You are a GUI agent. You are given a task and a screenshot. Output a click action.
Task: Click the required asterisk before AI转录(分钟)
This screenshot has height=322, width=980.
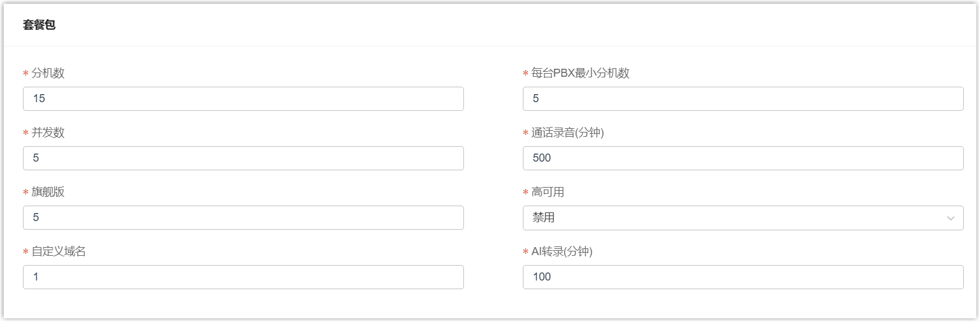click(525, 253)
